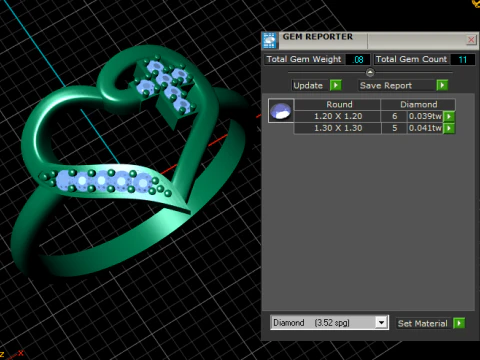480x360 pixels.
Task: Select the round gem thumbnail
Action: pyautogui.click(x=281, y=111)
